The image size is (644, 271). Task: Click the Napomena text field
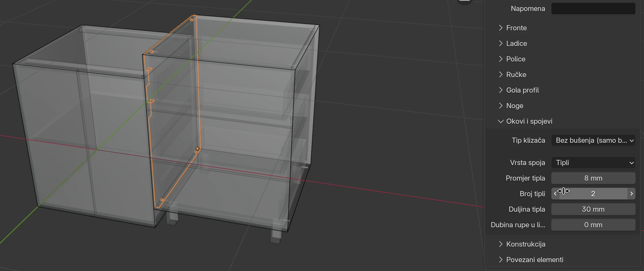593,9
